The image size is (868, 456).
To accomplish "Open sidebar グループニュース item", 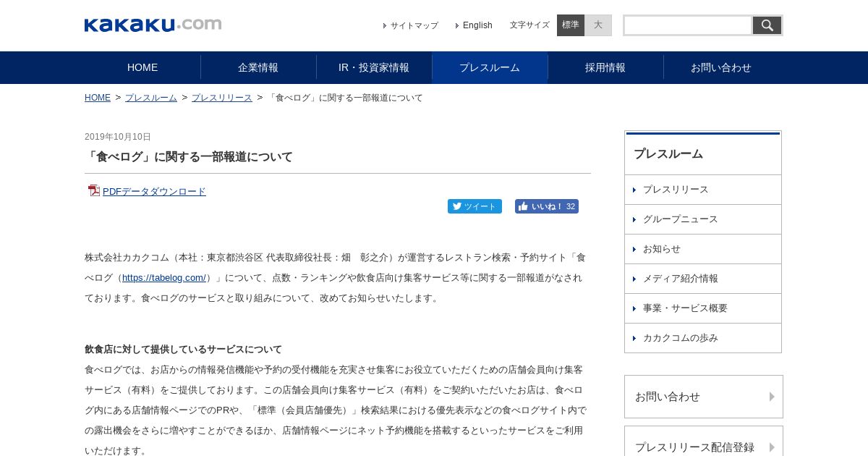I will [703, 219].
